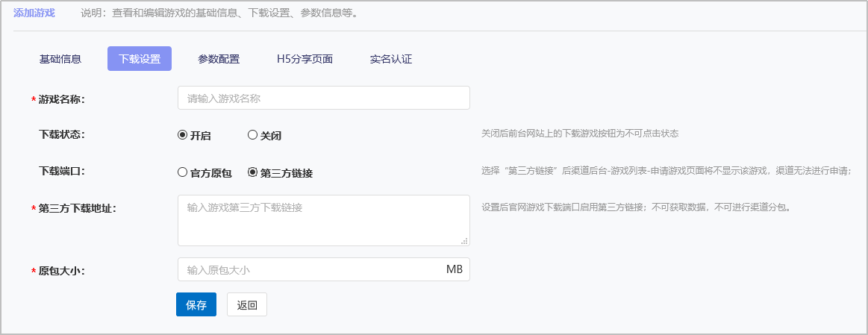Screen dimensions: 868x335
Task: Open the 实名认证 tab
Action: (391, 59)
